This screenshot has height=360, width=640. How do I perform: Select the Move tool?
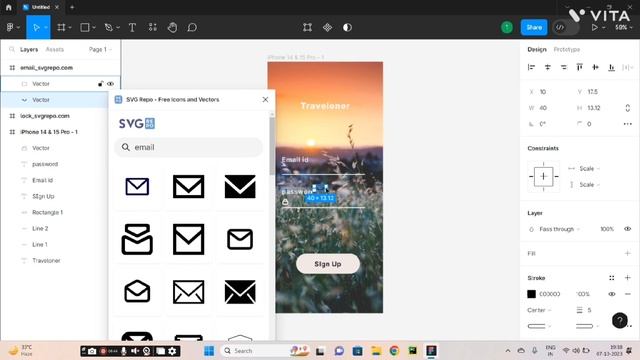pos(36,27)
